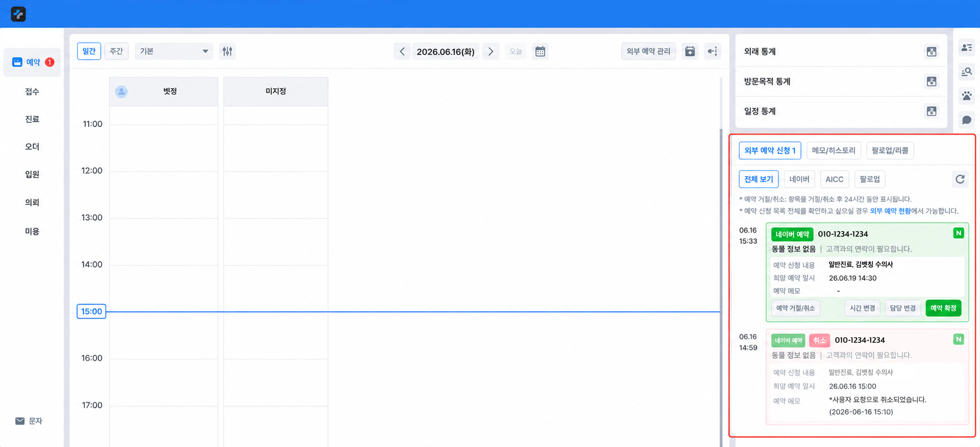Click the paw pet icon in right rail
The width and height of the screenshot is (980, 447).
coord(967,96)
